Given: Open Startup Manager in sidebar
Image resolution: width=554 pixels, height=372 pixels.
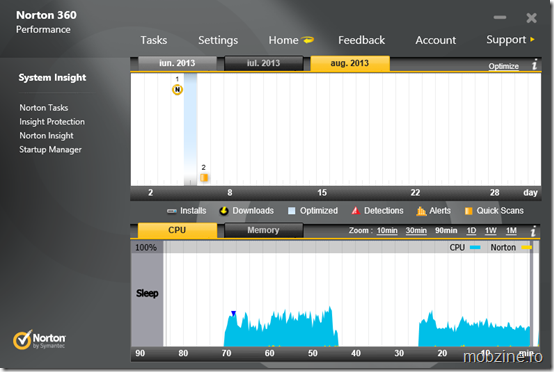Looking at the screenshot, I should pyautogui.click(x=50, y=150).
